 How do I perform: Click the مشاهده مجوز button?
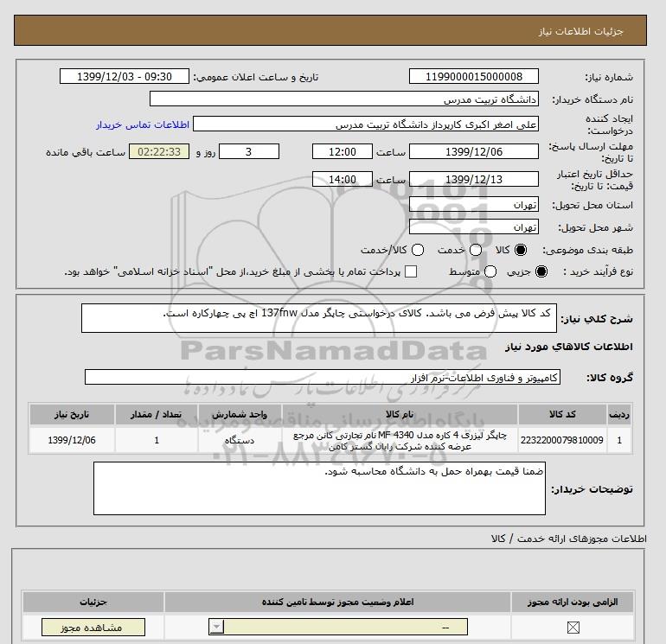[x=93, y=627]
